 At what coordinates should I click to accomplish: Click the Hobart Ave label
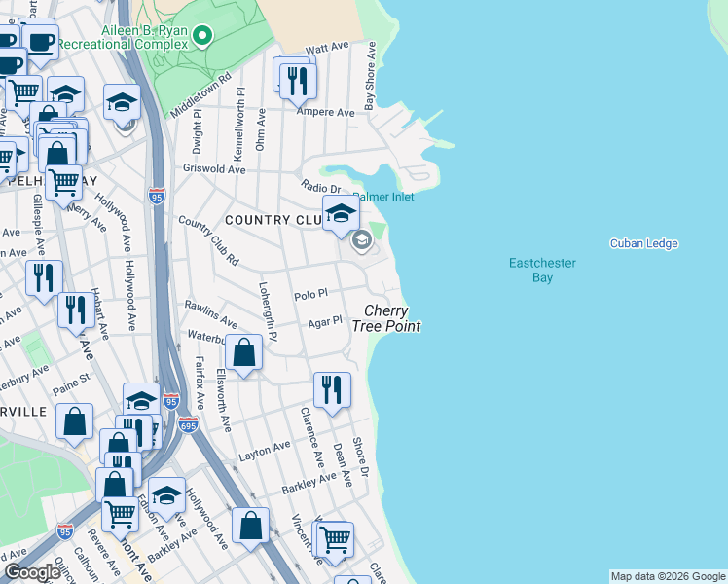coord(99,313)
